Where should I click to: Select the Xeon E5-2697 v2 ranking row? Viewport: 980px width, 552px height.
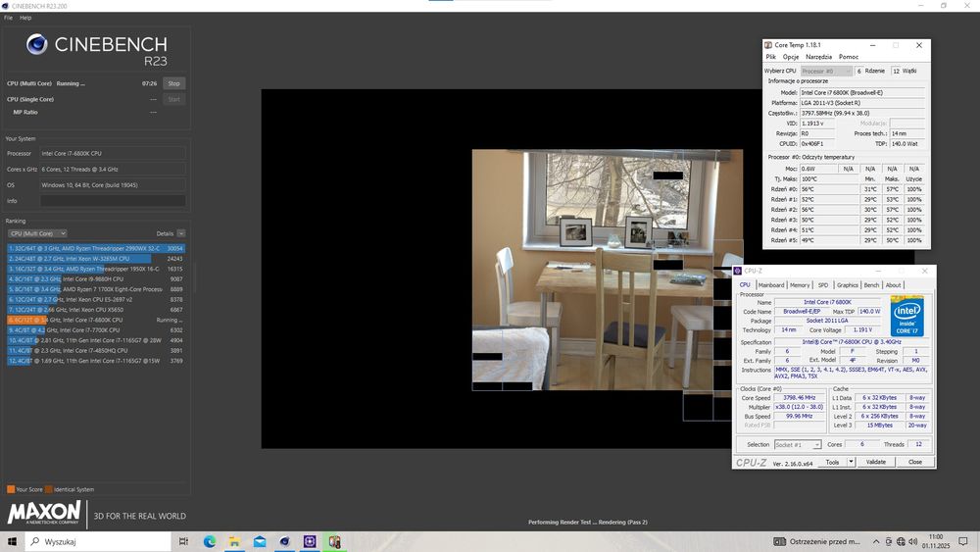[x=96, y=299]
